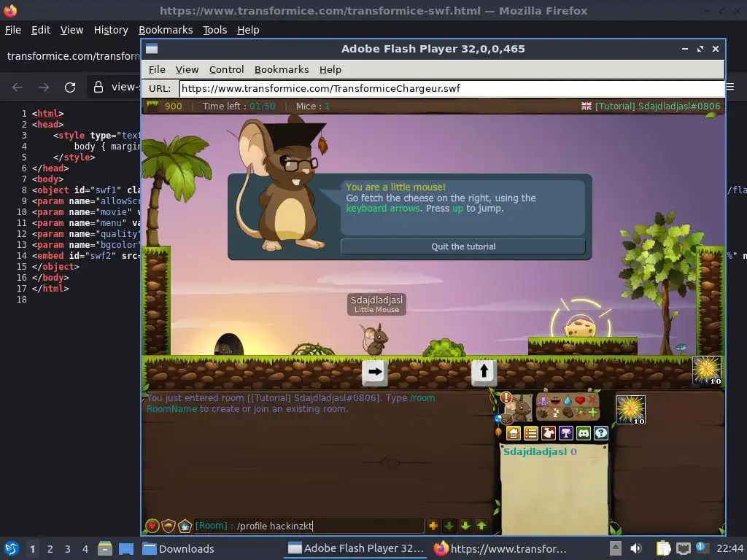Click the UK flag community icon
The image size is (747, 560).
[x=587, y=106]
